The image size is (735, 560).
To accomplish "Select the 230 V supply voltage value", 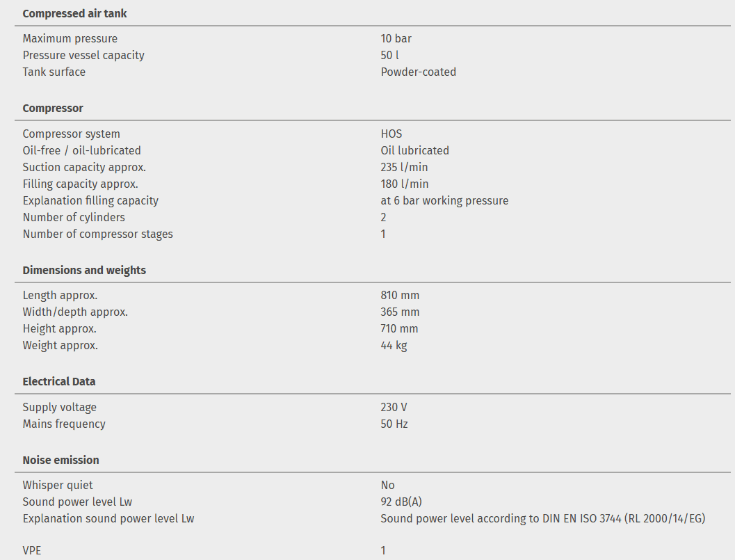I will (x=394, y=407).
